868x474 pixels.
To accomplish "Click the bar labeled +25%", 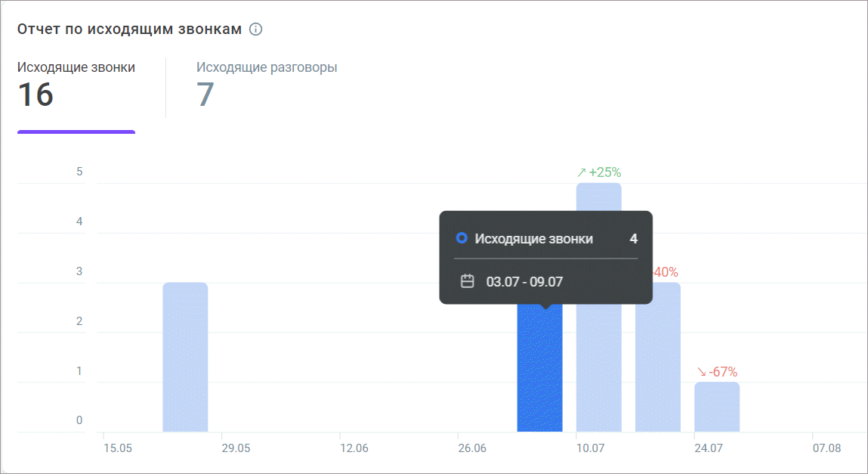I will coord(599,308).
